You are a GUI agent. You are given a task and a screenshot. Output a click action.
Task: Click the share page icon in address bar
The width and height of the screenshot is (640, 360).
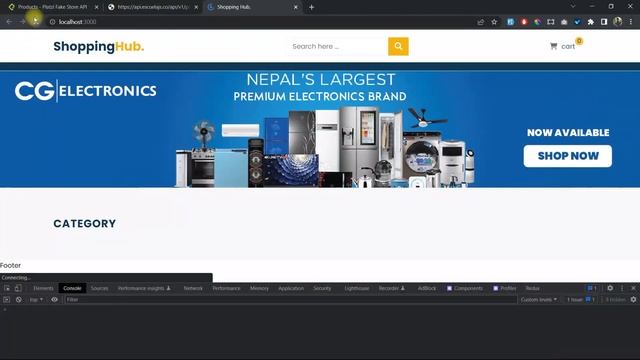[480, 22]
